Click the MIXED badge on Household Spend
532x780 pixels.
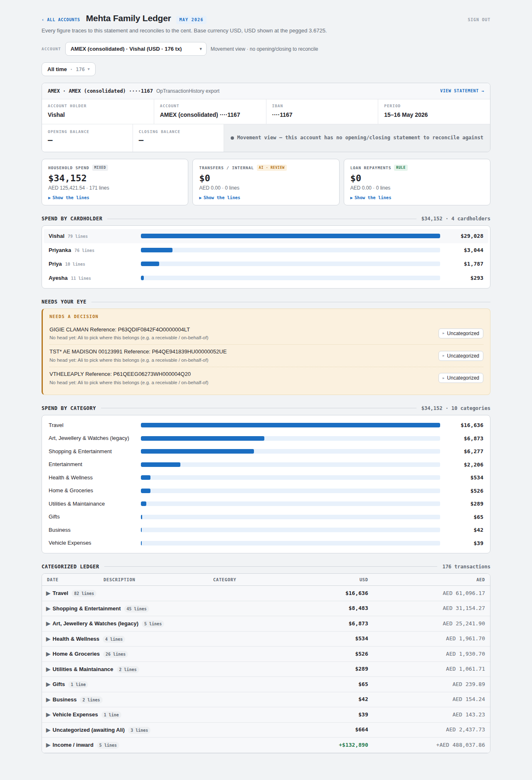(100, 168)
